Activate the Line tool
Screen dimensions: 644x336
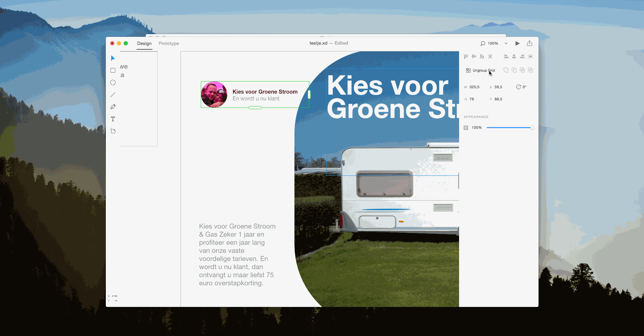[x=113, y=95]
